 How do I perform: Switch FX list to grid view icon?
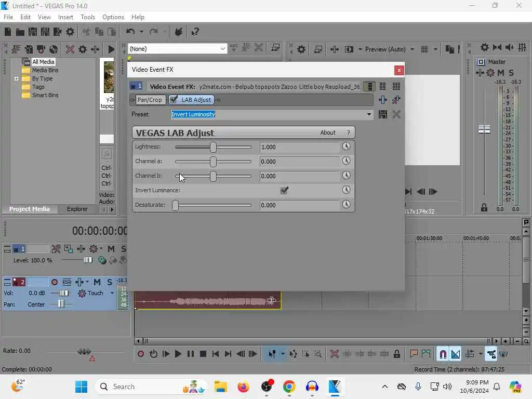(x=396, y=87)
